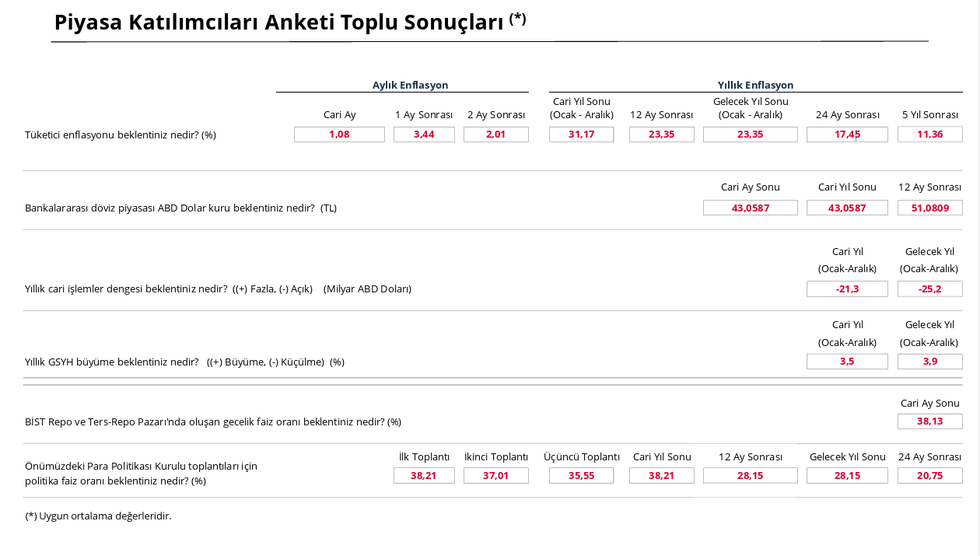The image size is (980, 556).
Task: Select the İkinci Toplantı policy rate field
Action: [x=495, y=476]
